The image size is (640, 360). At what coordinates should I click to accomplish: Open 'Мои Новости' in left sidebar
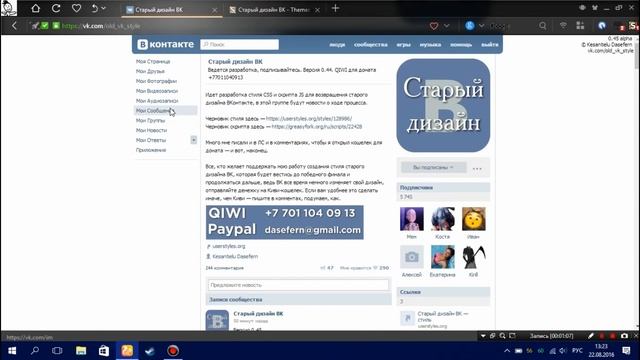151,130
